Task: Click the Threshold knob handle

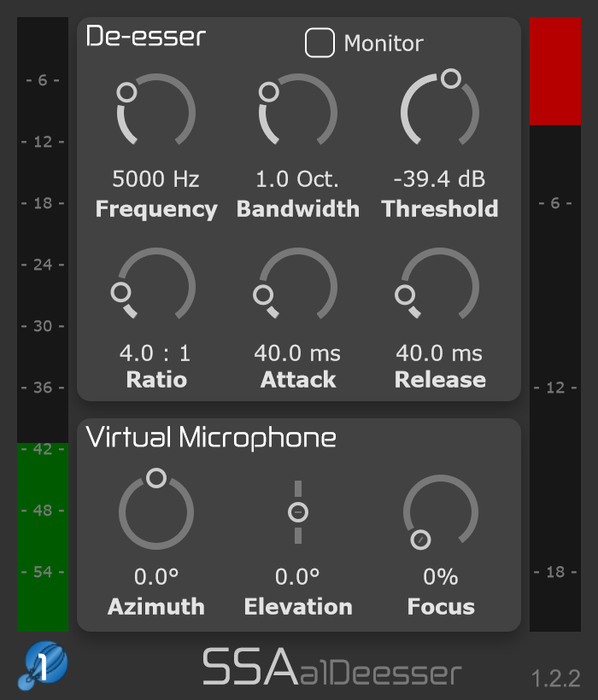Action: coord(451,79)
